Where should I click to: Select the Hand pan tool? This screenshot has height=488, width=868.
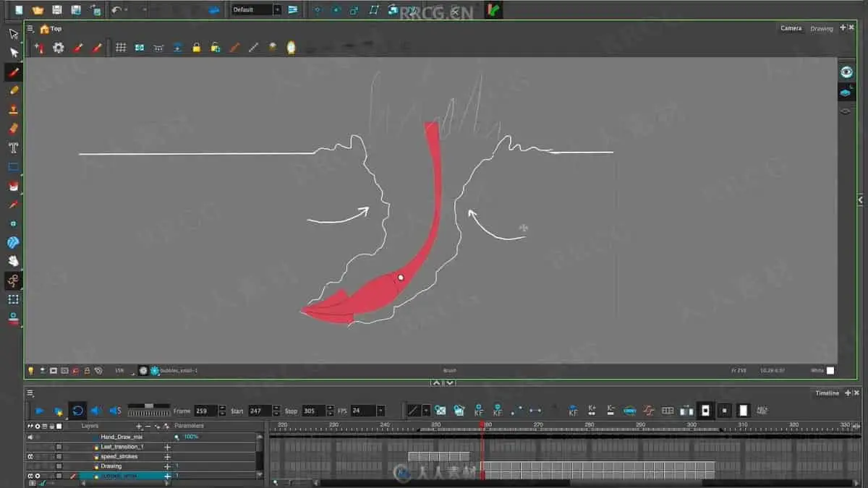coord(13,261)
